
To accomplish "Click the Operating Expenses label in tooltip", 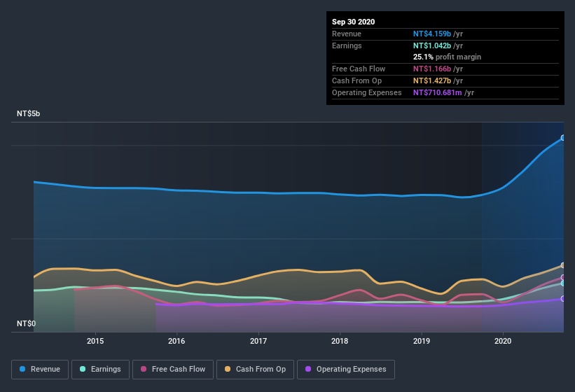I will tap(367, 92).
